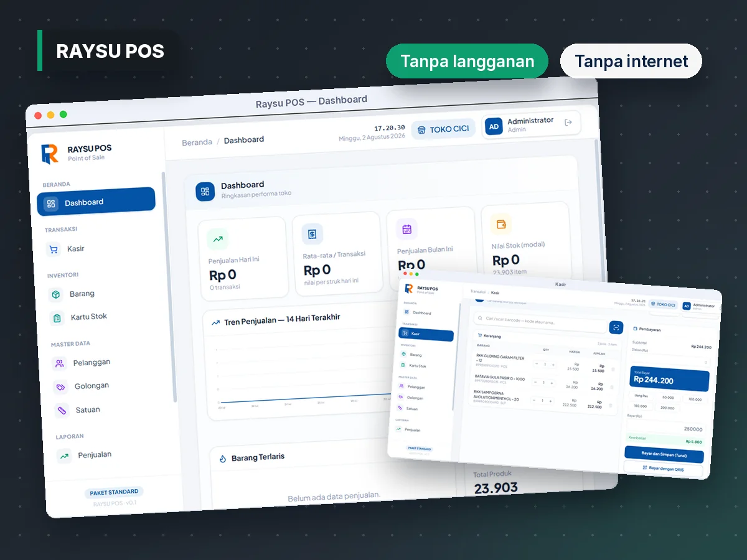Click the Total Bayar Rp 244.200 panel

pyautogui.click(x=670, y=379)
